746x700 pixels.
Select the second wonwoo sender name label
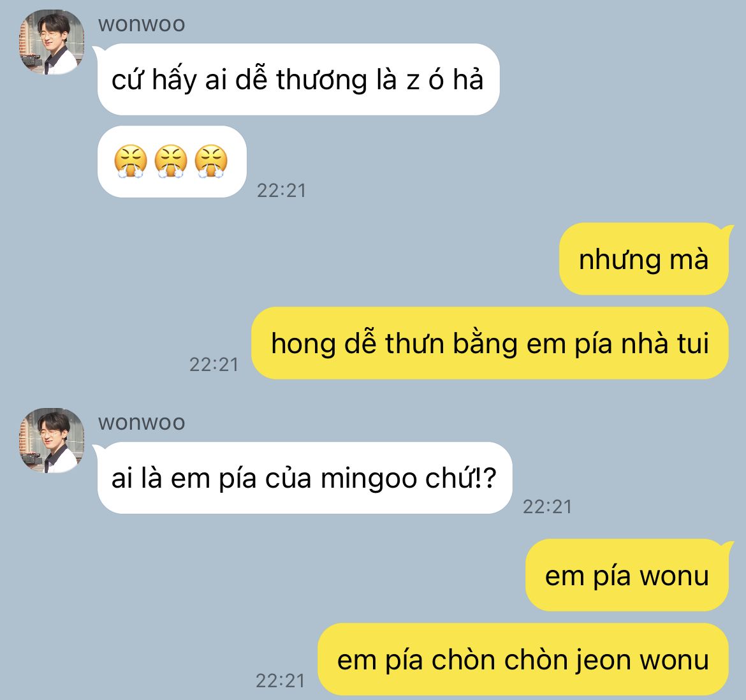(x=142, y=423)
